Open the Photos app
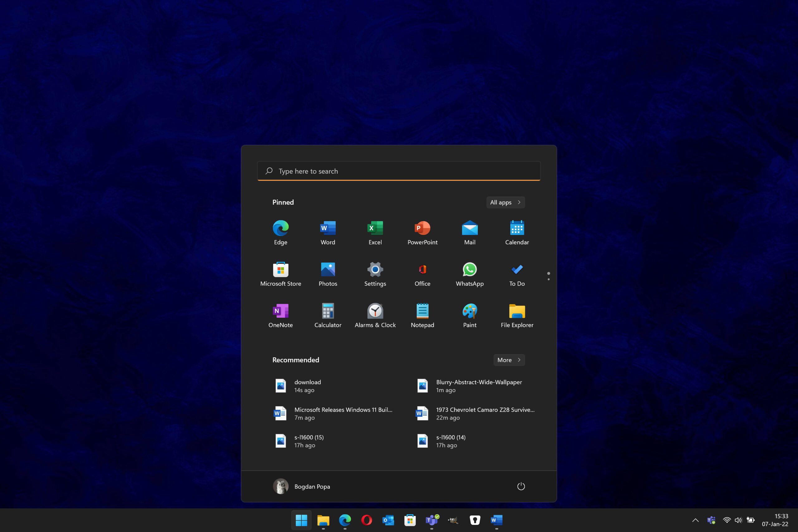 (x=328, y=274)
